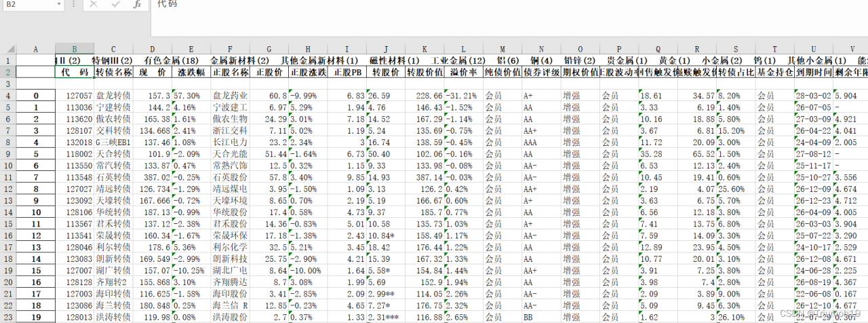Viewport: 868px width, 323px height.
Task: Click bond rating cell BB
Action: [542, 317]
